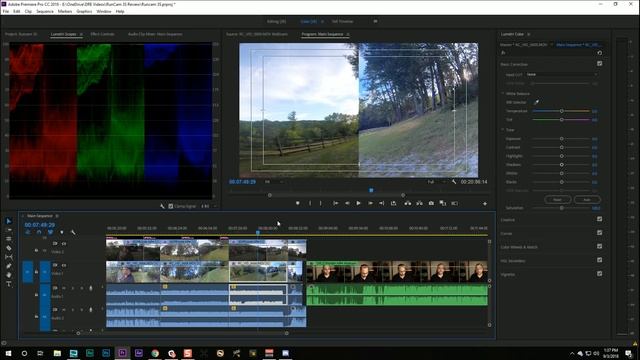Click the Extract button
Viewport: 640px width, 360px height.
pyautogui.click(x=419, y=203)
